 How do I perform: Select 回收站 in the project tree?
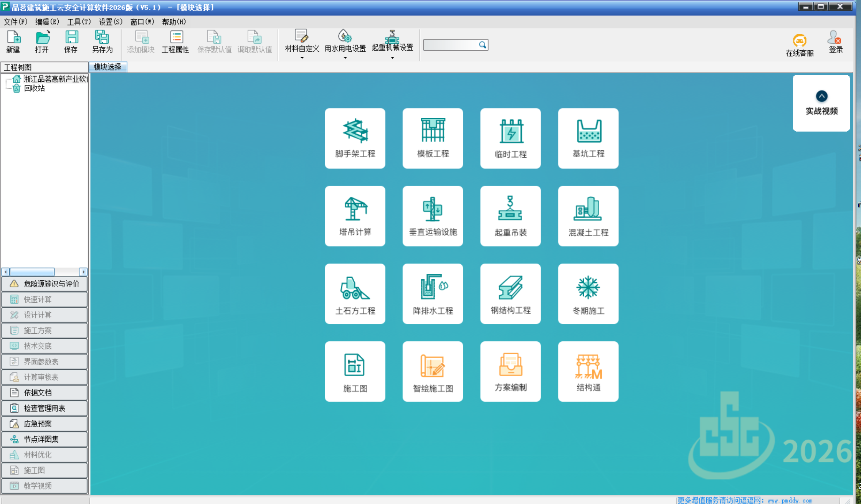coord(34,88)
